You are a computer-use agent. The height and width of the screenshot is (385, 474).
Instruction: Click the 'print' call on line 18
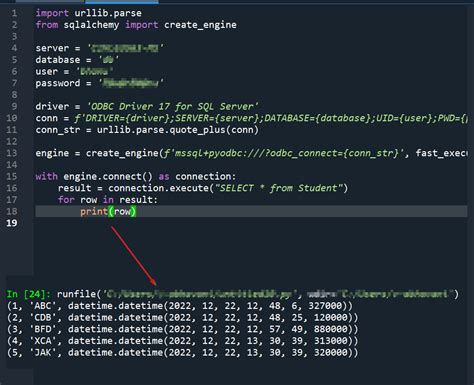(x=94, y=211)
